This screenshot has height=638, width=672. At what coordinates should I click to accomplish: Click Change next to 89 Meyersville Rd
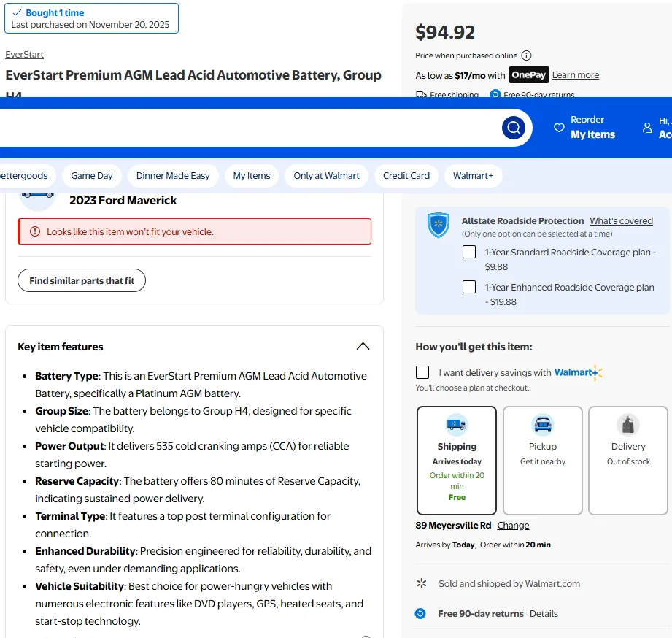pos(513,526)
